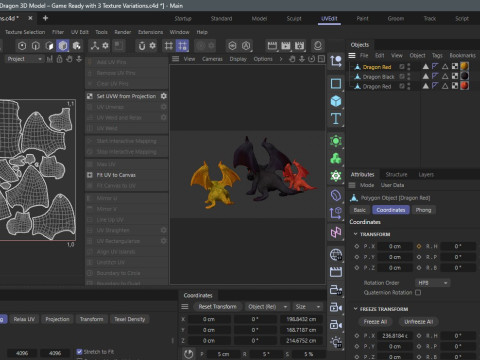The image size is (480, 360).
Task: Open the Texel Density tab
Action: pos(129,319)
